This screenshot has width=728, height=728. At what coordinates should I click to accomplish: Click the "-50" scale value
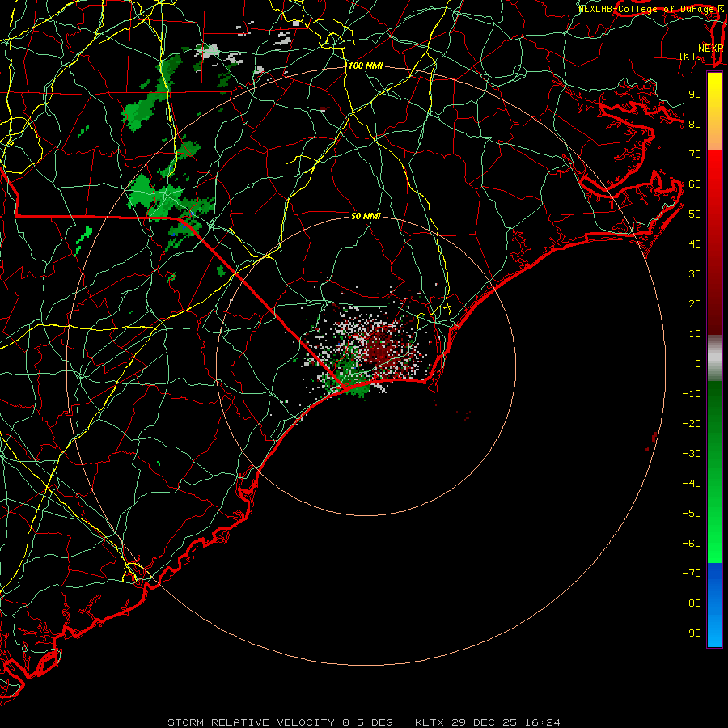click(x=692, y=514)
